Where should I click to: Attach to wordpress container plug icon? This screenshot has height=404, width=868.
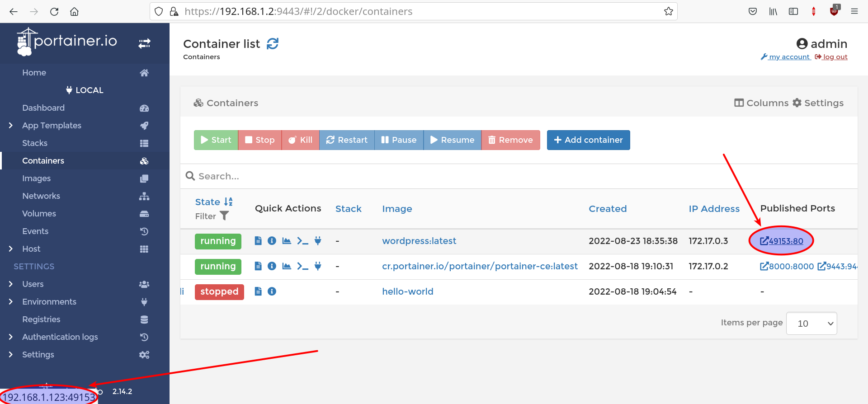click(318, 241)
